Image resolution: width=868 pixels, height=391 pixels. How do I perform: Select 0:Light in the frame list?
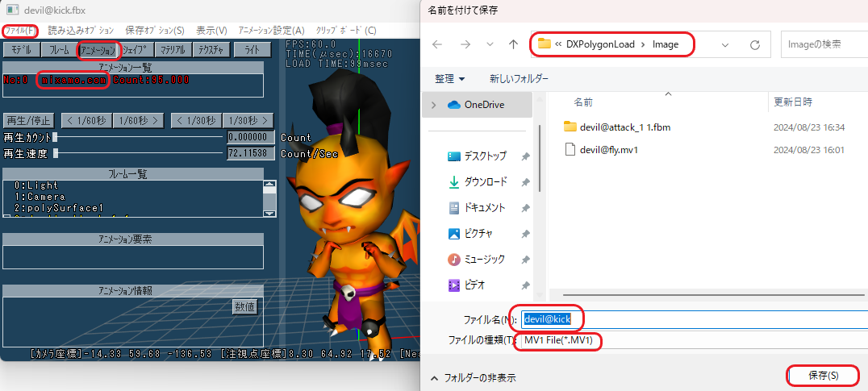click(36, 185)
